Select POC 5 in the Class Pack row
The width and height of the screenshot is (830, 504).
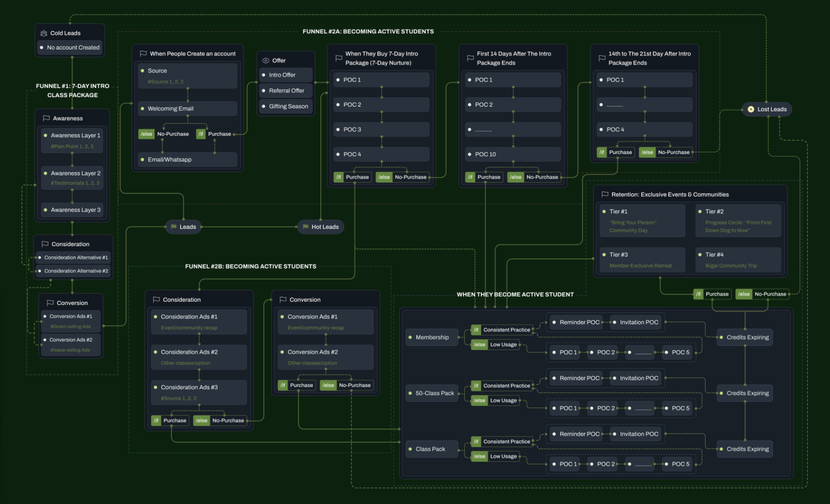[x=678, y=464]
